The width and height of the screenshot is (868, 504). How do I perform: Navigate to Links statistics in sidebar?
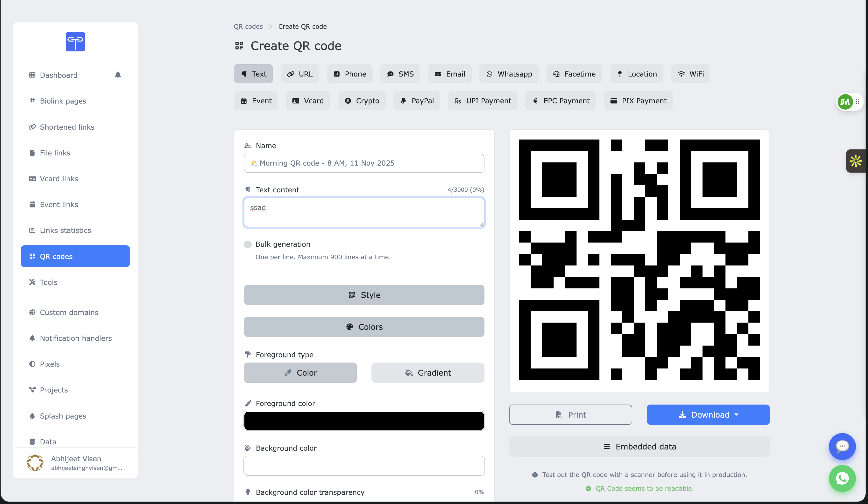[x=65, y=230]
